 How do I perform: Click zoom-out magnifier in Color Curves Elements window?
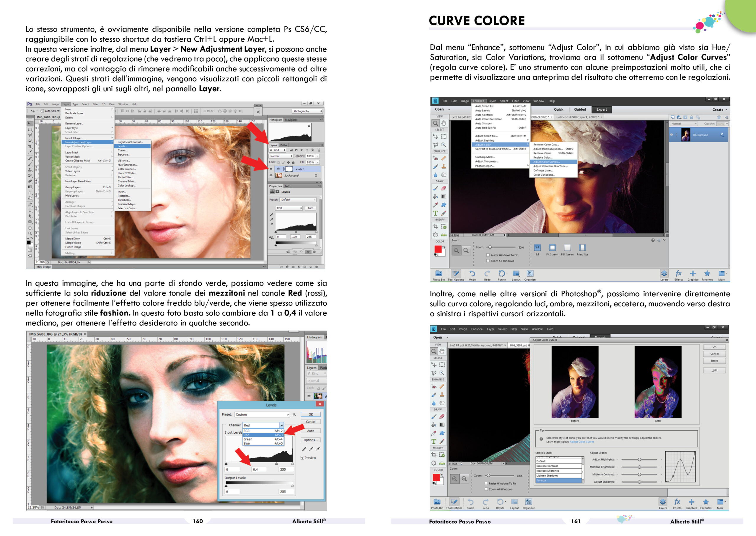(465, 479)
